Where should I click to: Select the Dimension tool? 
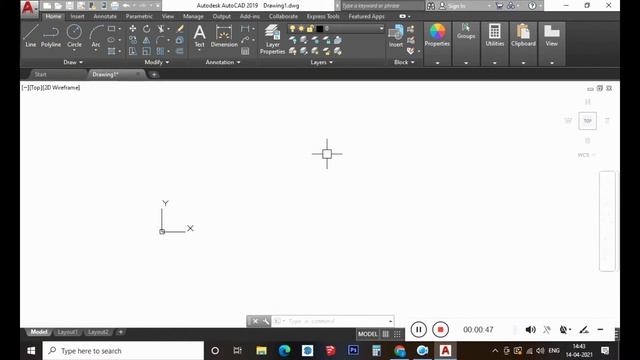224,36
